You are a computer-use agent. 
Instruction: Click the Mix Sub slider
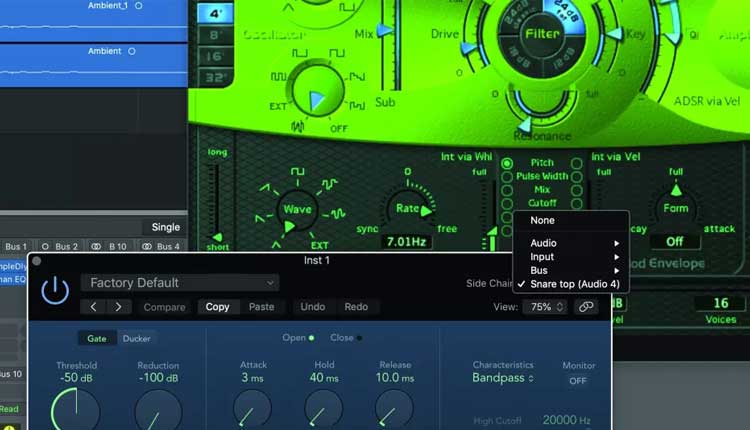392,45
